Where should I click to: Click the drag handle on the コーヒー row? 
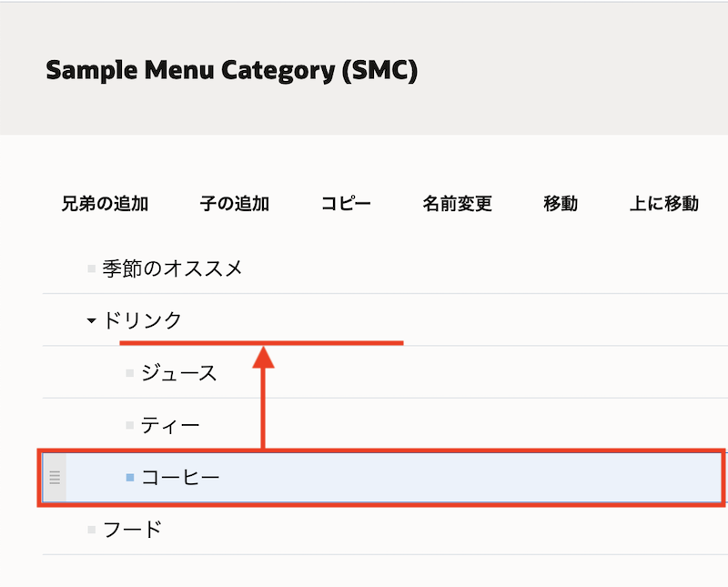pos(55,477)
